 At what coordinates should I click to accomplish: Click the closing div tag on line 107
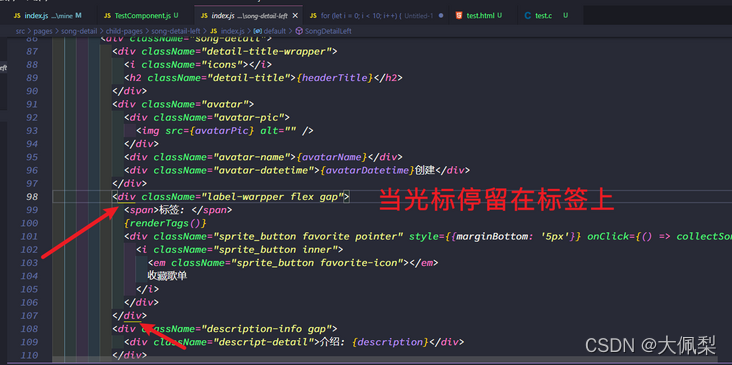tap(132, 316)
